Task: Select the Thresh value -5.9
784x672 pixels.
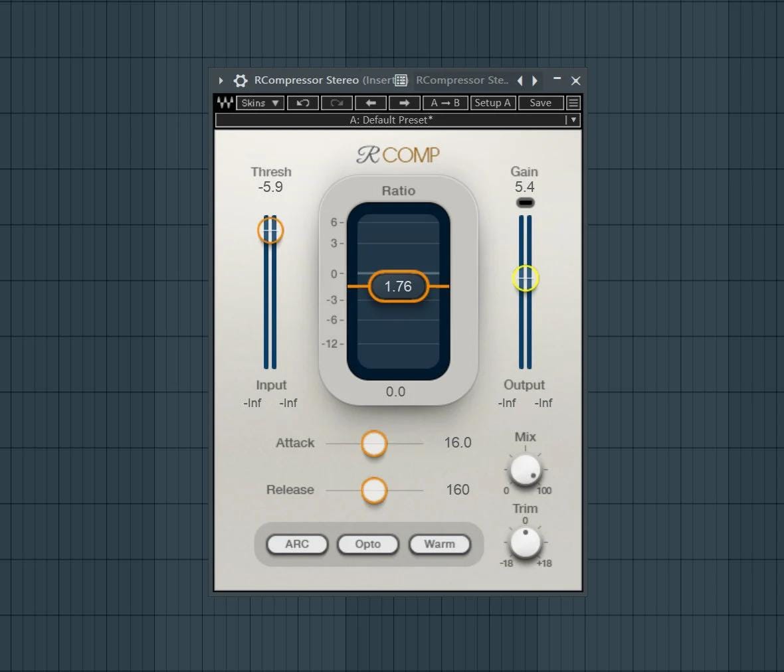Action: point(270,187)
